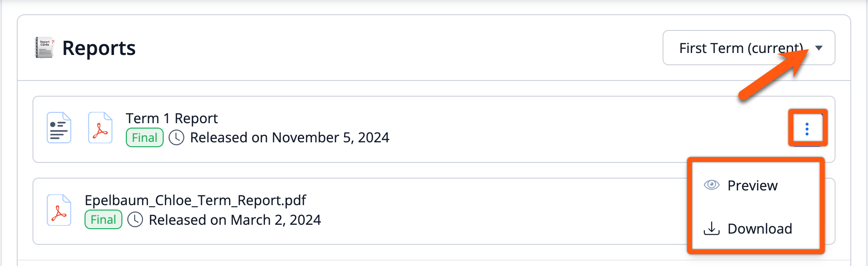Choose Download from the options menu
Screen dimensions: 868x266
[759, 229]
